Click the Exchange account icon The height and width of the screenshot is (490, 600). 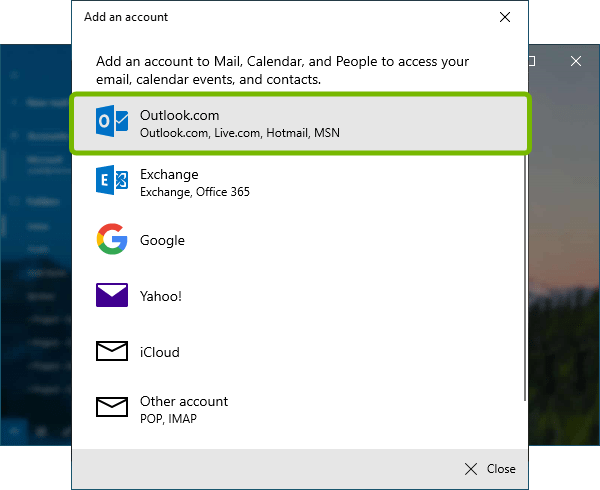(112, 180)
